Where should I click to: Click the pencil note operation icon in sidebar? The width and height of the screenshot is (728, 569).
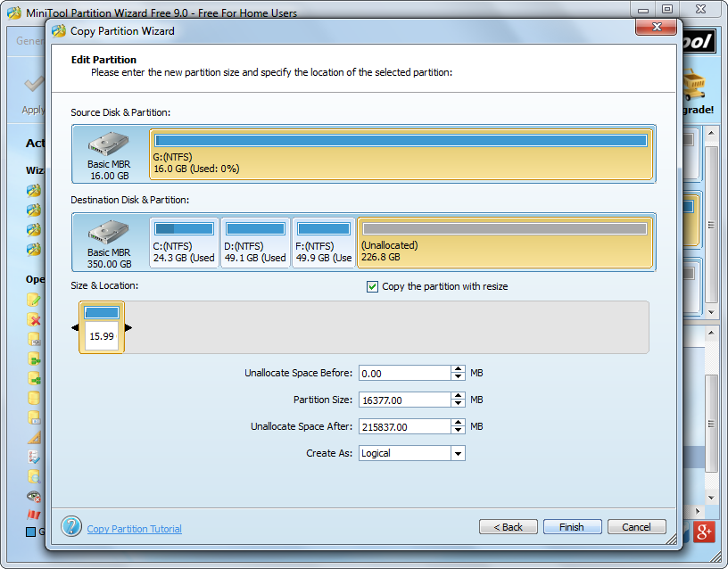[33, 300]
